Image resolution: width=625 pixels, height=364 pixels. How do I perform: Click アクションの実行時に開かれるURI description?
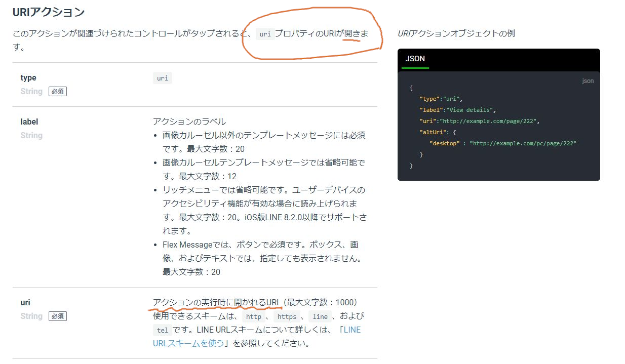tap(216, 302)
